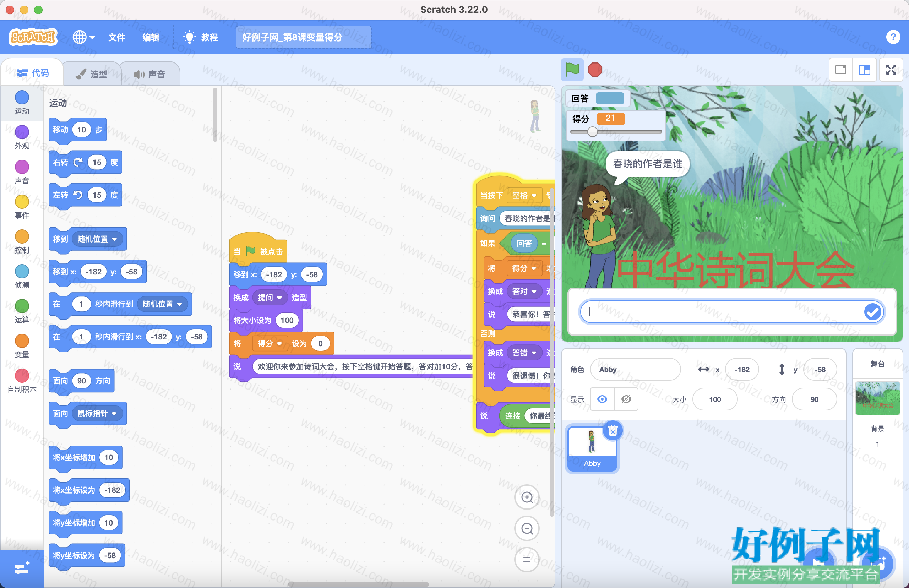Select the 事件 block category
The image size is (909, 588).
22,207
